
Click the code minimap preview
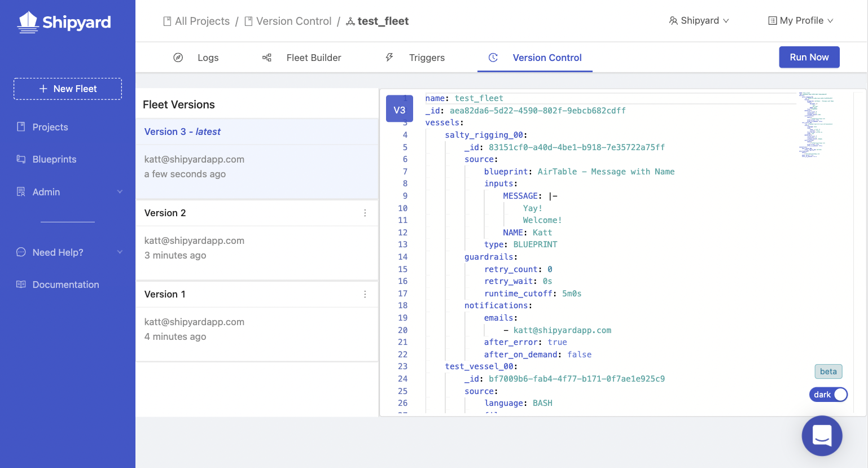(x=816, y=124)
